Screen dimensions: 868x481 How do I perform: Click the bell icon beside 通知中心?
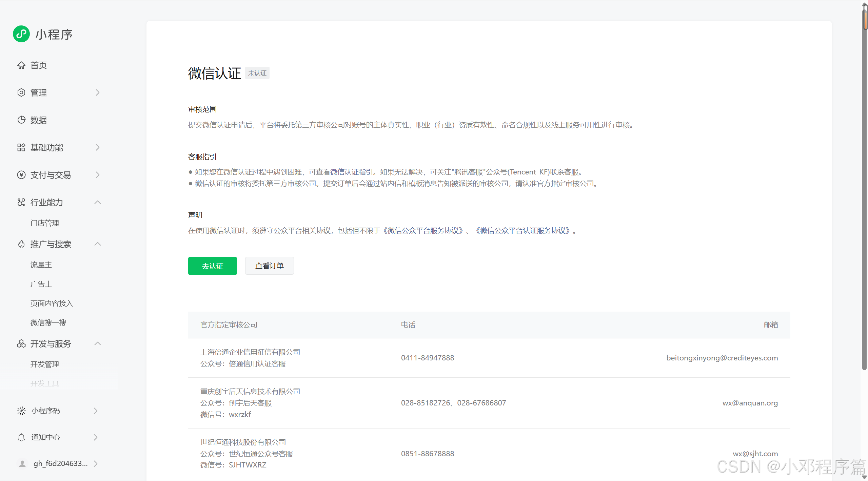(21, 437)
